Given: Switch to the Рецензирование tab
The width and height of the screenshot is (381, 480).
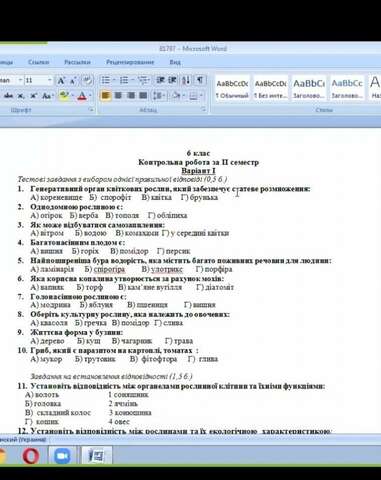Looking at the screenshot, I should click(x=130, y=62).
